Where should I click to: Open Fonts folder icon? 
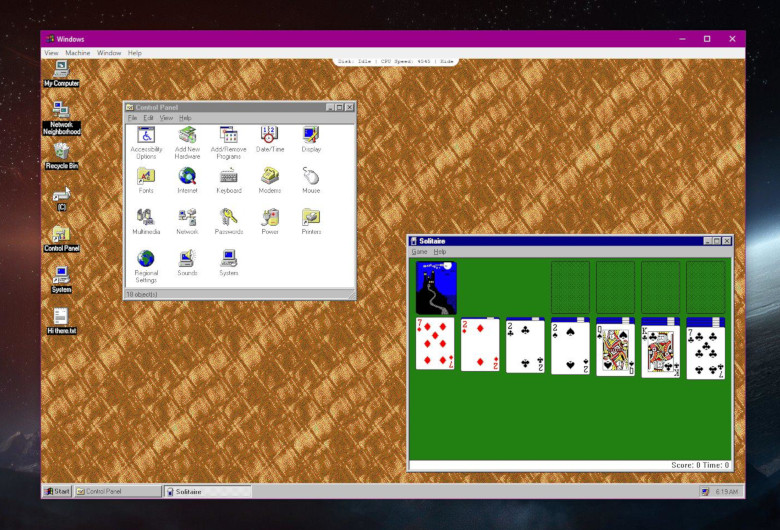point(146,181)
